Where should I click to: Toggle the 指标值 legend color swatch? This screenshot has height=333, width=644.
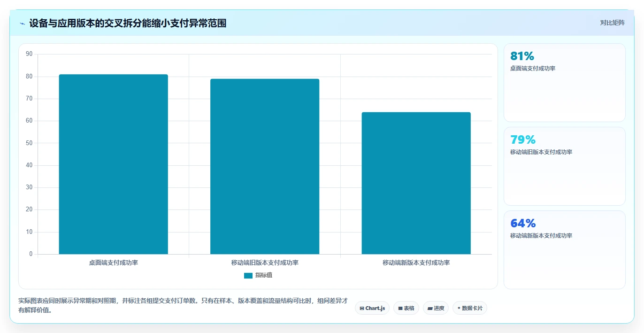[248, 275]
